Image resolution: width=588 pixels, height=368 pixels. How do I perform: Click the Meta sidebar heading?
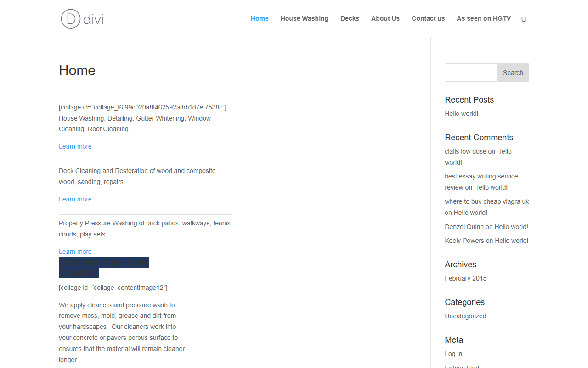(454, 340)
